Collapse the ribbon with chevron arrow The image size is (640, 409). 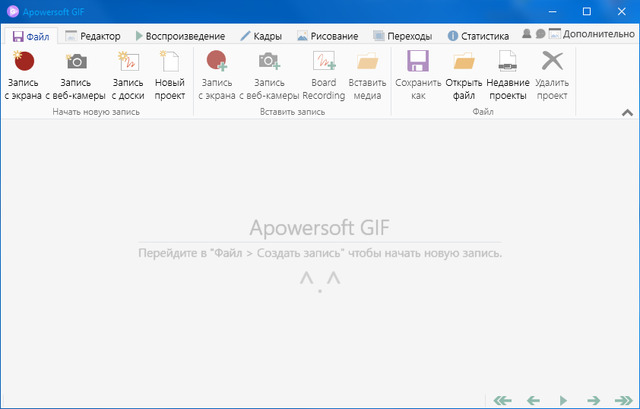[x=627, y=113]
